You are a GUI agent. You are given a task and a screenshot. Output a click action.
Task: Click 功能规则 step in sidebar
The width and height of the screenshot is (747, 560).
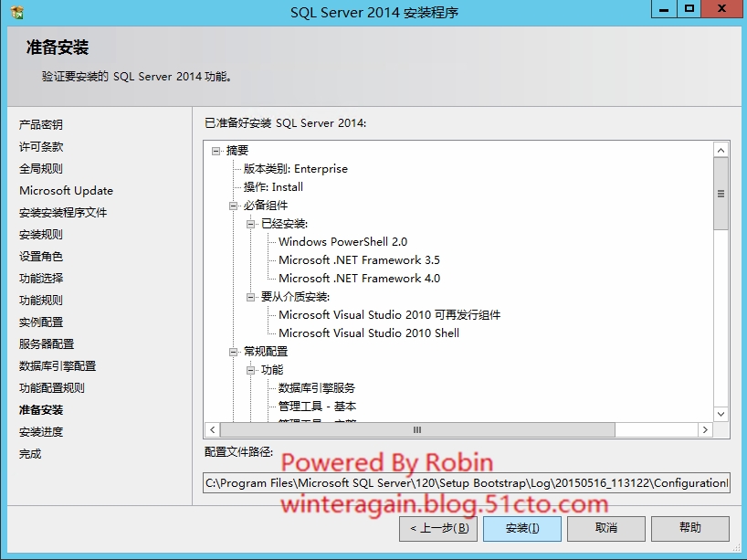(x=41, y=301)
